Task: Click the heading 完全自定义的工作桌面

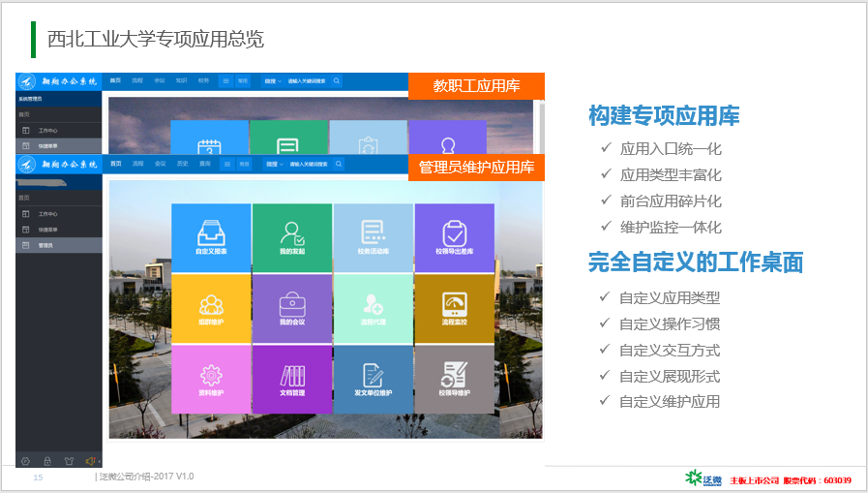Action: (696, 262)
